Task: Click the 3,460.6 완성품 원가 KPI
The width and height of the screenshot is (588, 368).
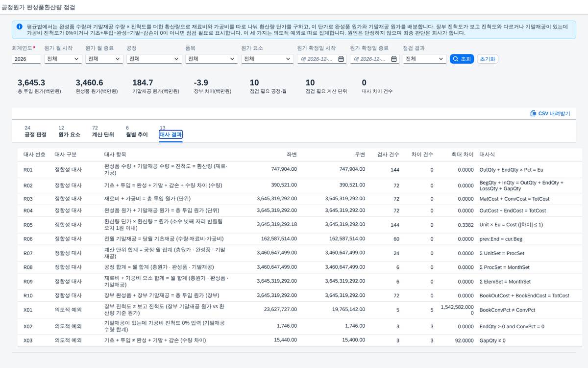Action: coord(97,86)
